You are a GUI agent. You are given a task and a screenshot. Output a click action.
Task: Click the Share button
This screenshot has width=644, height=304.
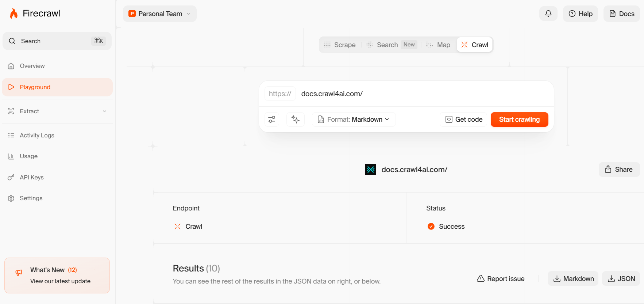(619, 170)
